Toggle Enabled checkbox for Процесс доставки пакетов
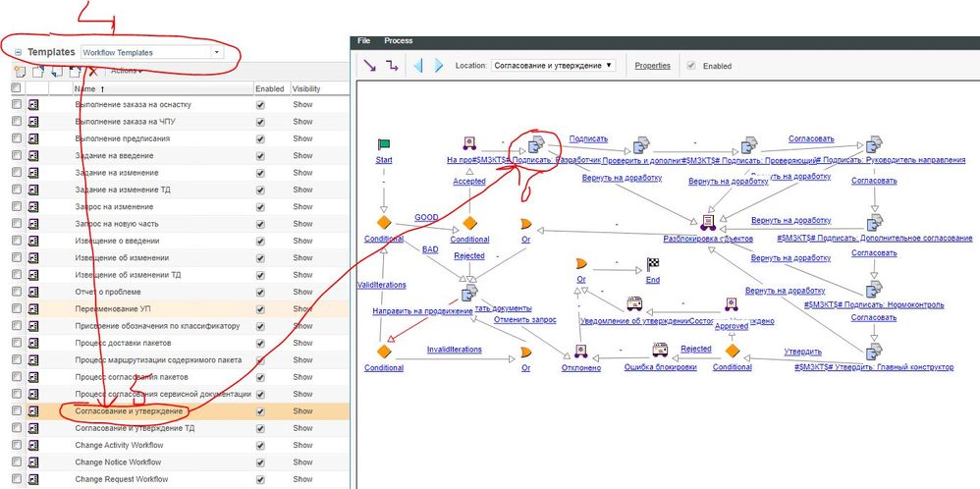Screen dimensions: 980x489 click(260, 344)
